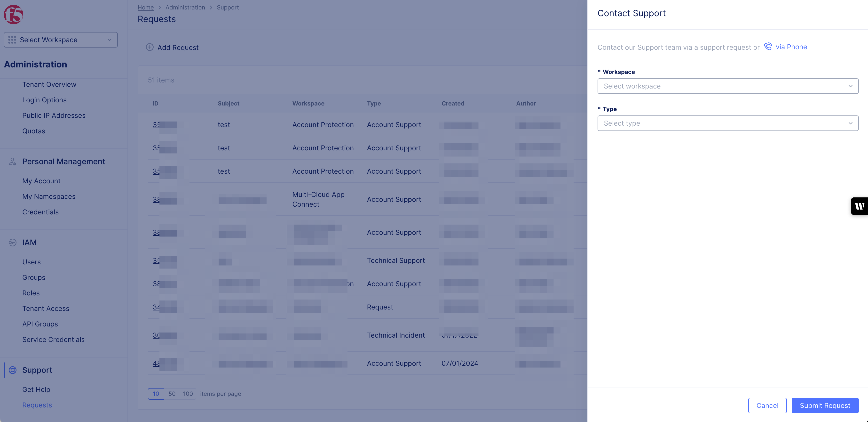Click the Submit Request button
The width and height of the screenshot is (868, 422).
825,406
